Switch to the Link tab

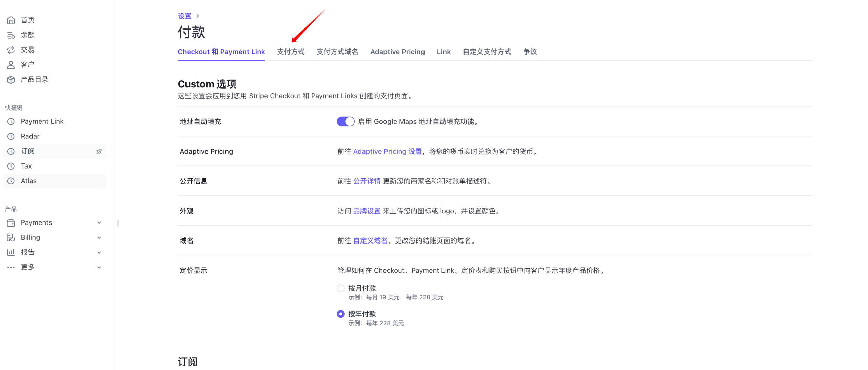point(443,52)
